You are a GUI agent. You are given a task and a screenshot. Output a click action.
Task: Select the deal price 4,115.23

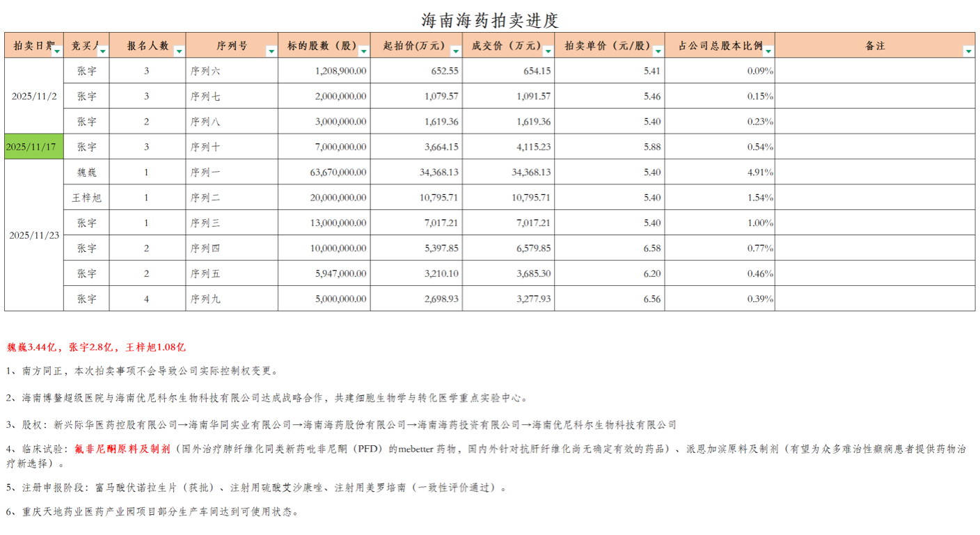click(509, 147)
